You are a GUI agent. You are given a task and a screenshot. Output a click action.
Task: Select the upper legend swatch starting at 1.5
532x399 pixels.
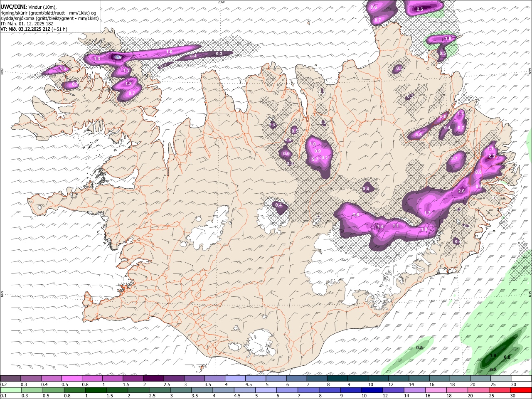pos(133,378)
